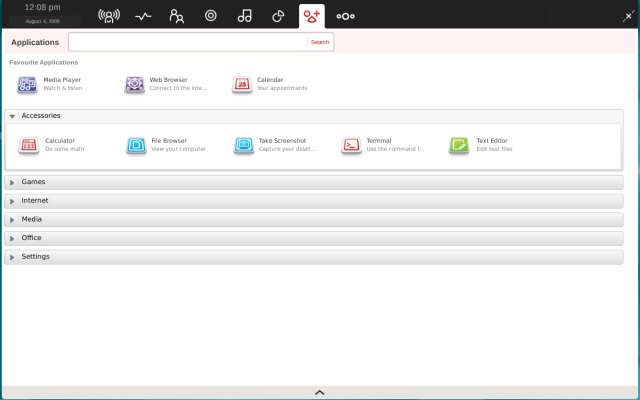Expand the Office category
The image size is (640, 400).
tap(313, 238)
